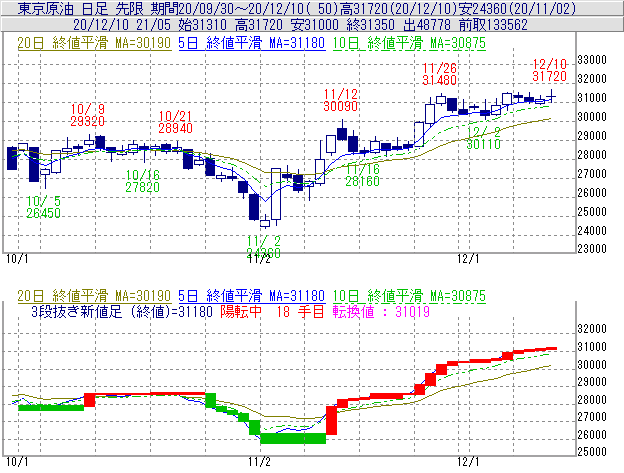Image resolution: width=624 pixels, height=473 pixels.
Task: Select the 11/12 30090 high label
Action: coord(341,100)
